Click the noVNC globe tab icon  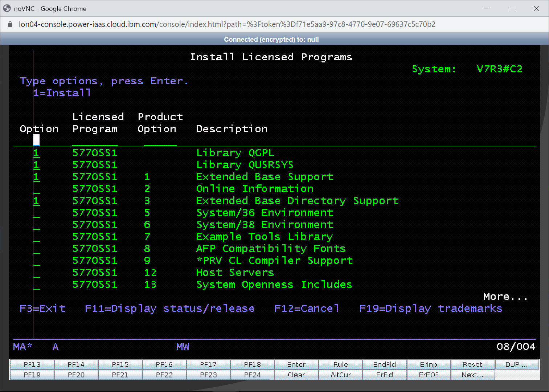7,8
